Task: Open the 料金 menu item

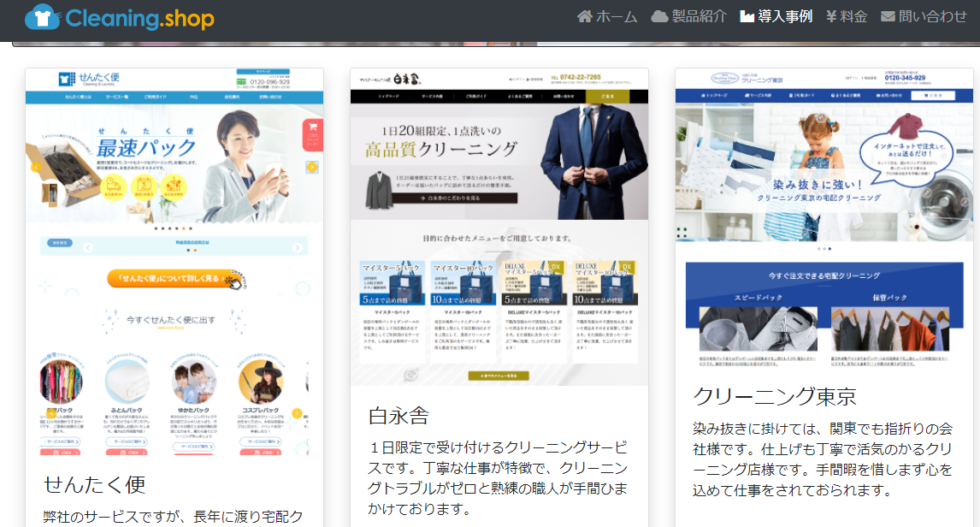Action: (x=847, y=16)
